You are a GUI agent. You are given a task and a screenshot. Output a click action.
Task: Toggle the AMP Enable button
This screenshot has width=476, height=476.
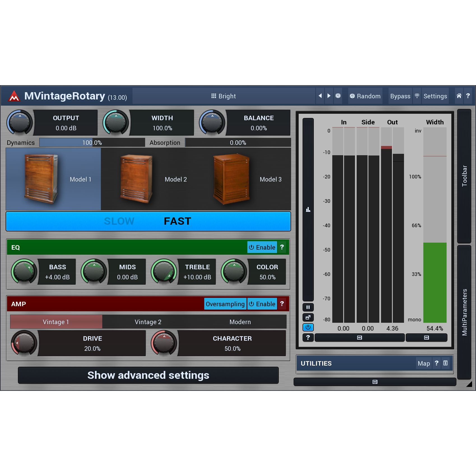click(x=262, y=304)
